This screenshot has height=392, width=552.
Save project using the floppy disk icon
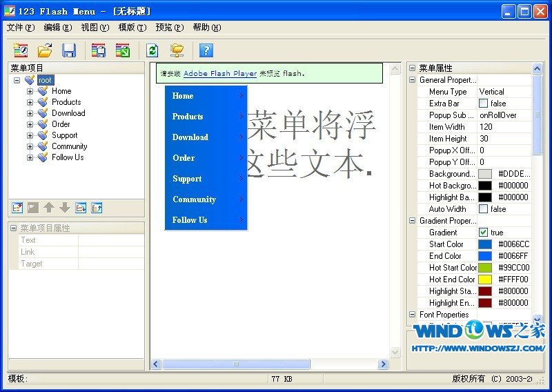coord(69,50)
